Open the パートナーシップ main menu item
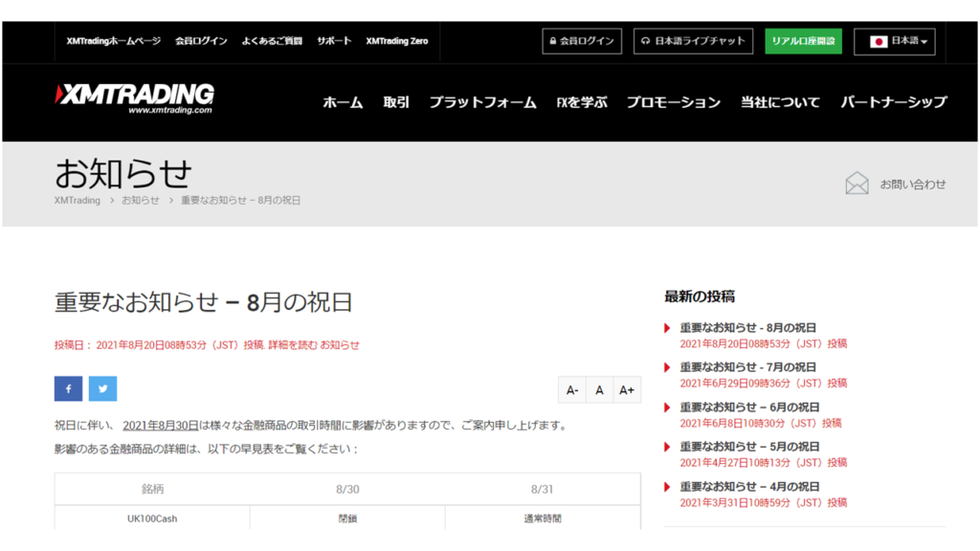Image resolution: width=980 pixels, height=551 pixels. point(894,102)
